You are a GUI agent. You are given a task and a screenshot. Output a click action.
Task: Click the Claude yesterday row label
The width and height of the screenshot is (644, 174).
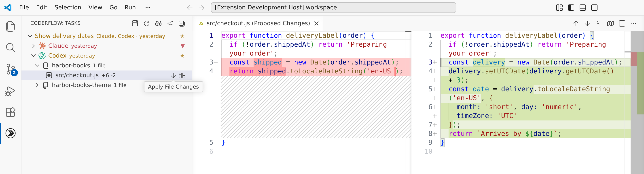pyautogui.click(x=72, y=46)
